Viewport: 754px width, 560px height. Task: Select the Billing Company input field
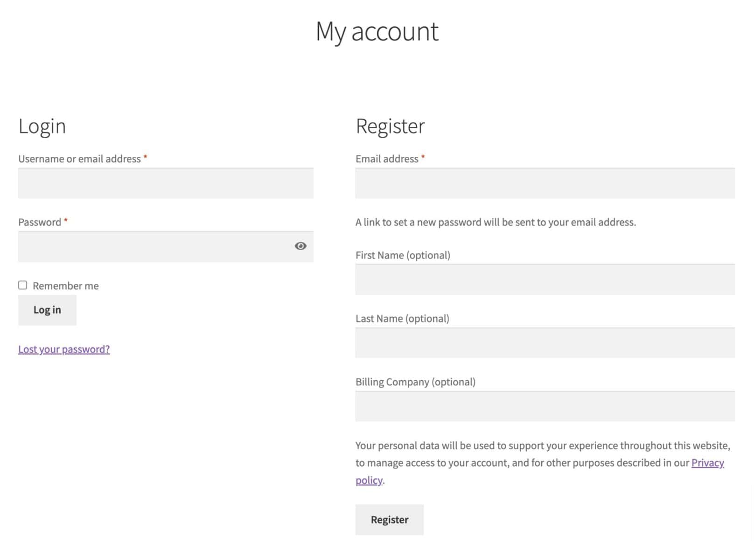point(545,406)
